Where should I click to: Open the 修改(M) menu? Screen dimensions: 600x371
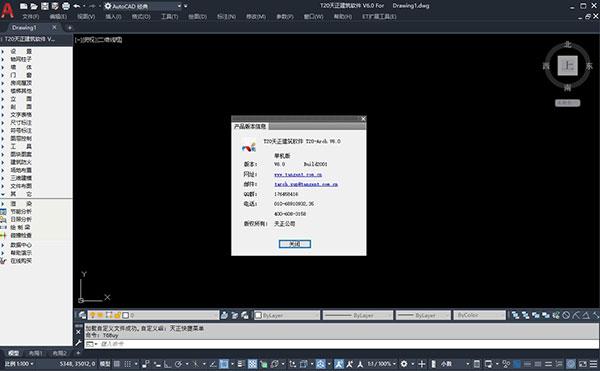[256, 16]
